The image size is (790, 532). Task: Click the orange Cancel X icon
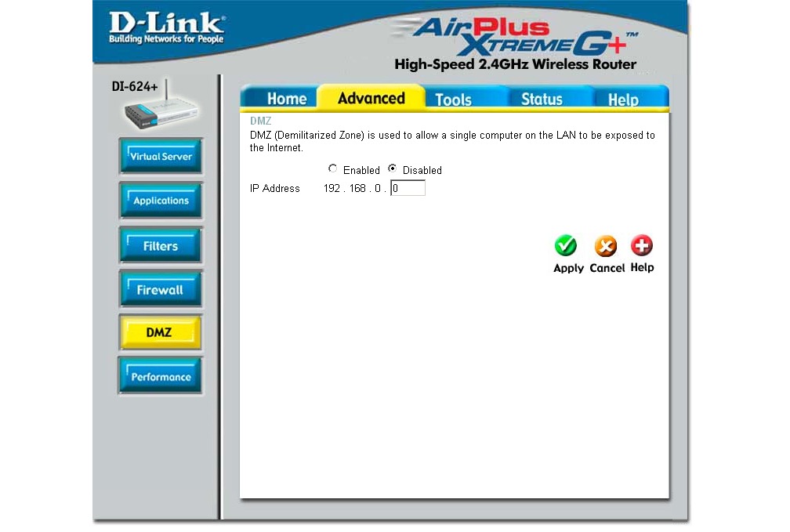(x=606, y=246)
